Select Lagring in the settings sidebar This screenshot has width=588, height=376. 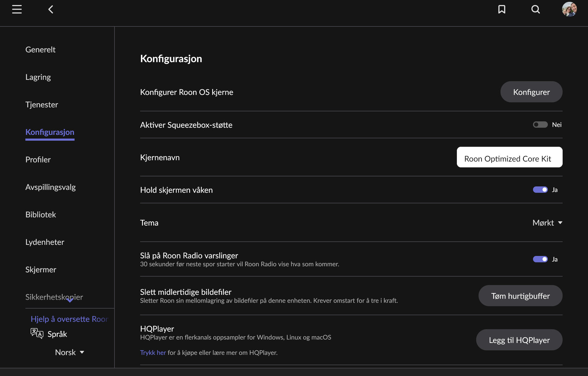(x=38, y=77)
